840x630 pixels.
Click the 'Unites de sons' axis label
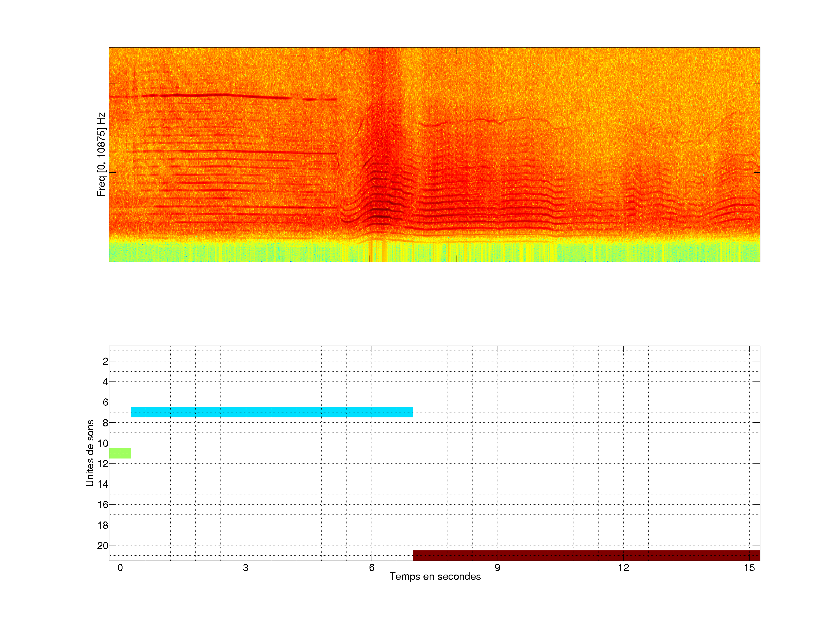(x=90, y=453)
